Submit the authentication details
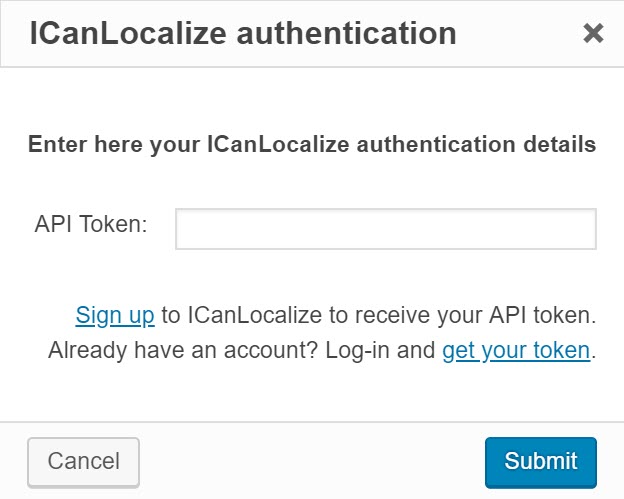Screen dimensions: 624x499 coord(540,461)
